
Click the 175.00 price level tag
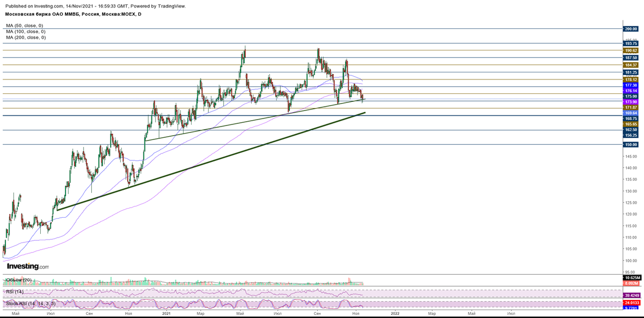630,96
